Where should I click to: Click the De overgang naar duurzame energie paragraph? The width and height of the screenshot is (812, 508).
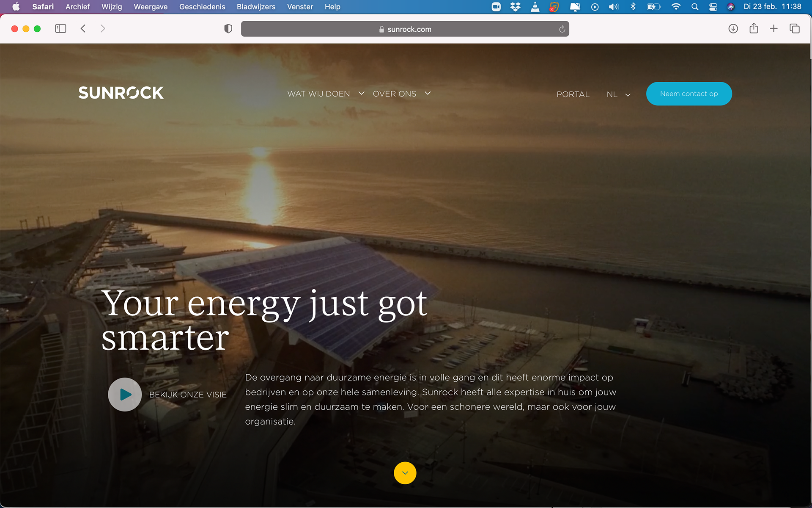[x=431, y=399]
